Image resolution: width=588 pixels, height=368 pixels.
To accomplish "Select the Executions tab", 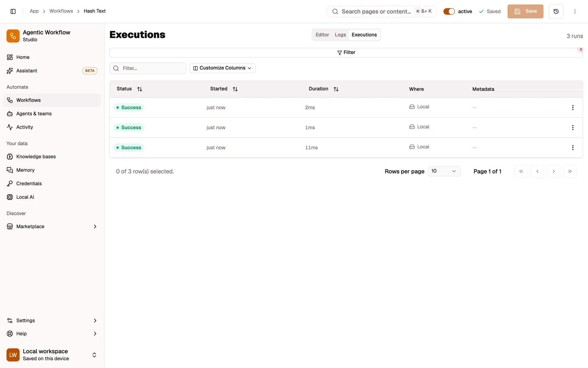I will (x=364, y=35).
